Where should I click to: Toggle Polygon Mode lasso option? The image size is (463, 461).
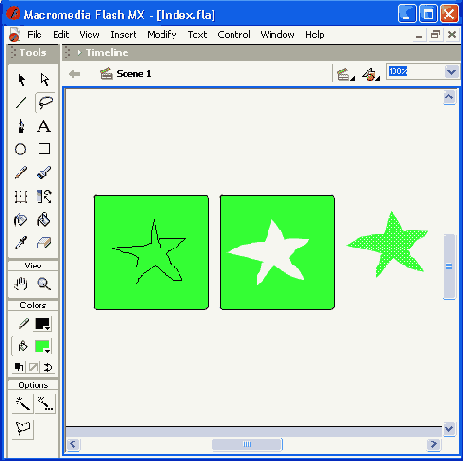tap(22, 428)
